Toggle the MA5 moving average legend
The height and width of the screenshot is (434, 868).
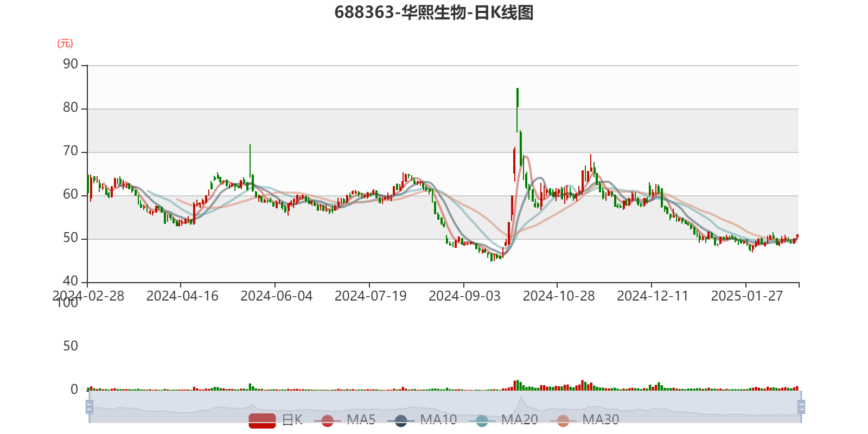[344, 420]
